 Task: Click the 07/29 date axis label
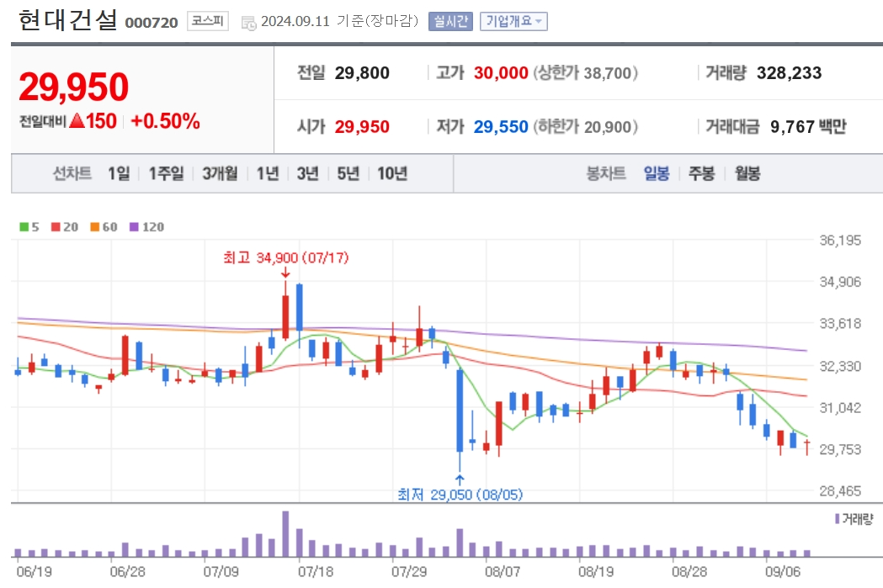tap(409, 572)
